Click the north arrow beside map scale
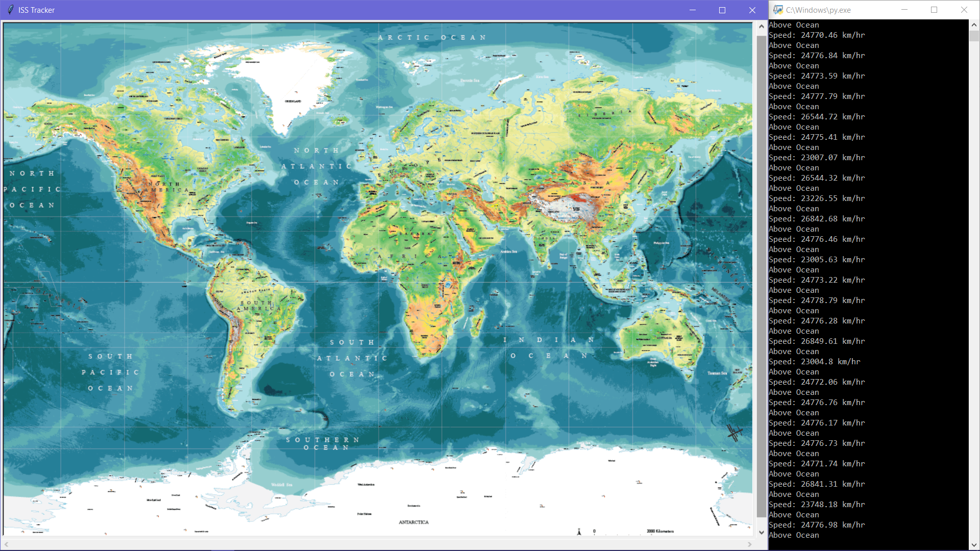This screenshot has width=980, height=551. (x=579, y=532)
